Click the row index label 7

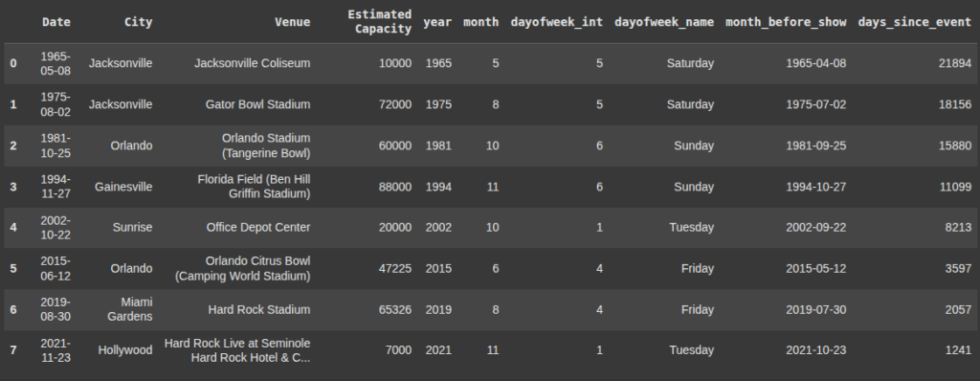13,350
